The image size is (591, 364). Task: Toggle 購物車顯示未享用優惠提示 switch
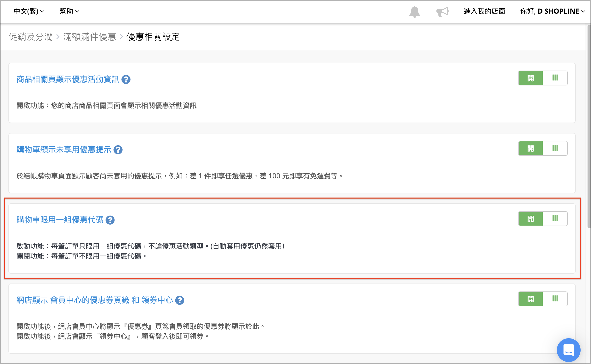click(x=543, y=148)
